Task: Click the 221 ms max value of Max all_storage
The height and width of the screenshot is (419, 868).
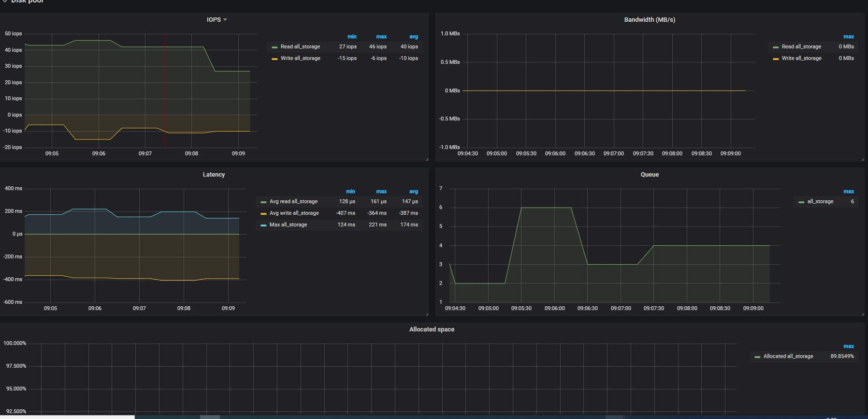Action: [377, 225]
